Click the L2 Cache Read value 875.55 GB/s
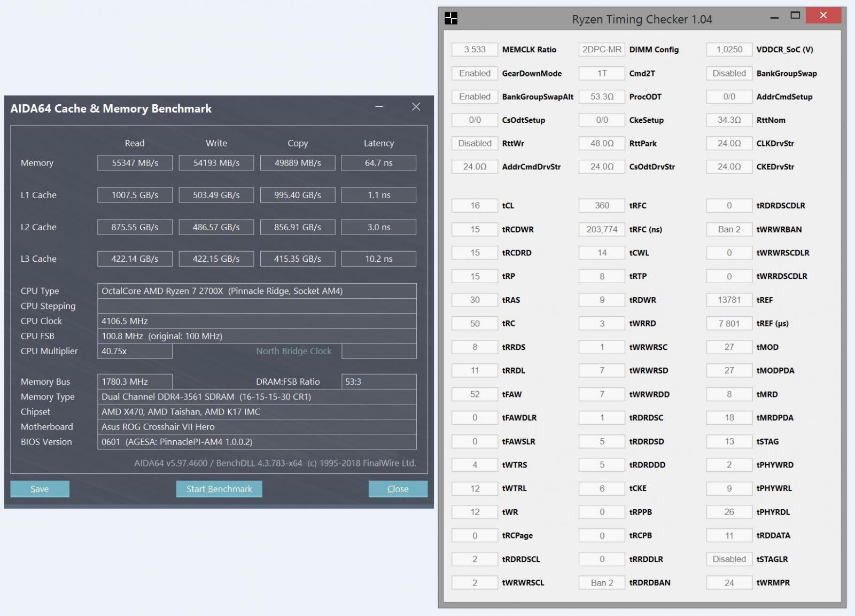This screenshot has width=855, height=616. pos(135,227)
